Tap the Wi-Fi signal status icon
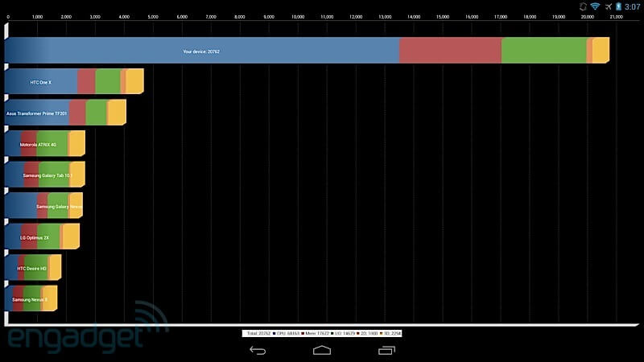 pyautogui.click(x=595, y=6)
